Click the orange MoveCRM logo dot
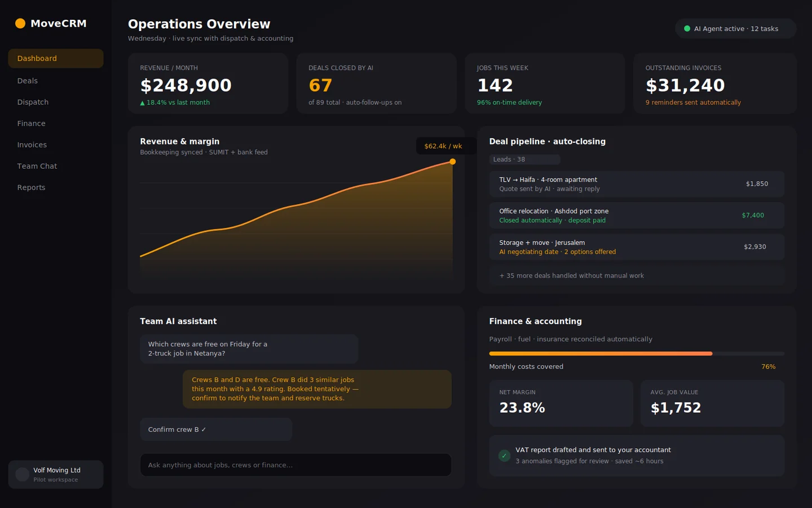Viewport: 812px width, 508px height. tap(20, 23)
